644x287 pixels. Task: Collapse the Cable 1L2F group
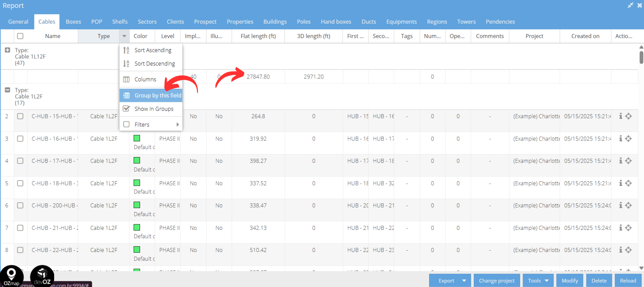point(7,90)
